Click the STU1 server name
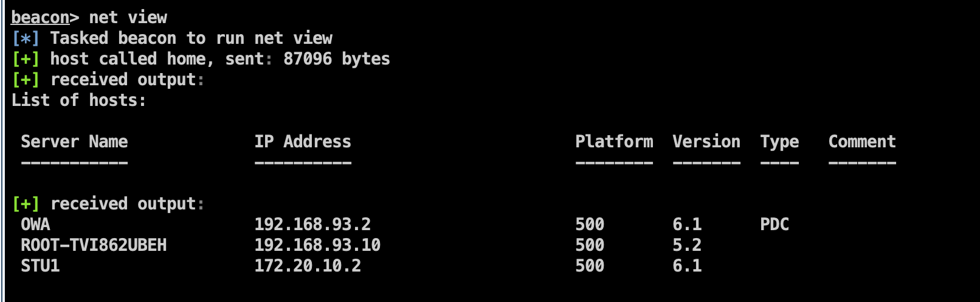 40,266
